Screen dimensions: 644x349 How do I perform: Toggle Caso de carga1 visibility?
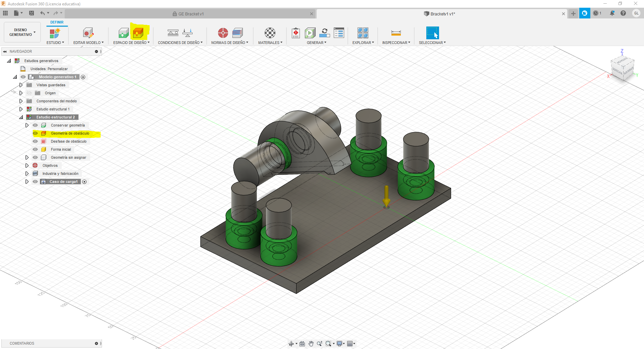click(x=35, y=182)
